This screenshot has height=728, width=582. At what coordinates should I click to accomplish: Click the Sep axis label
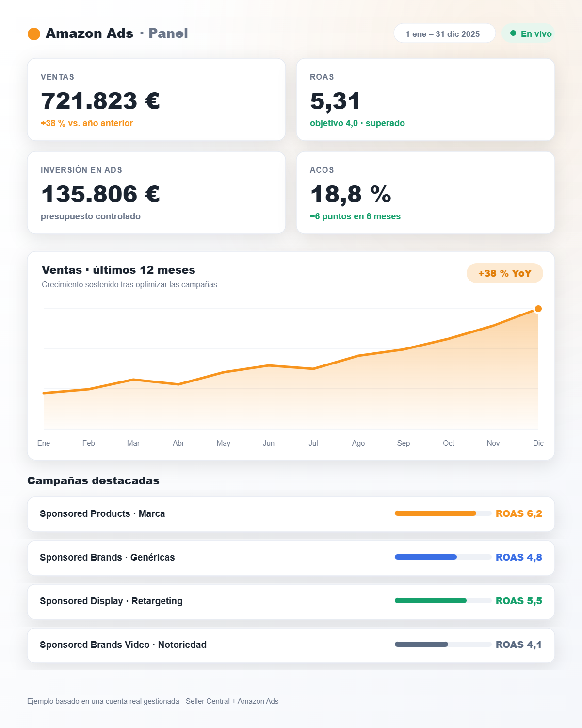point(404,443)
